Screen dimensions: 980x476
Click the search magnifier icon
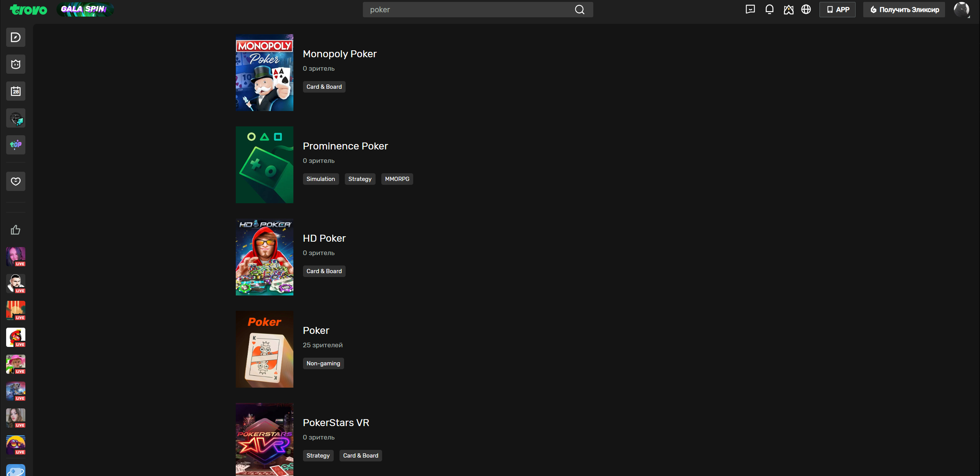tap(579, 10)
